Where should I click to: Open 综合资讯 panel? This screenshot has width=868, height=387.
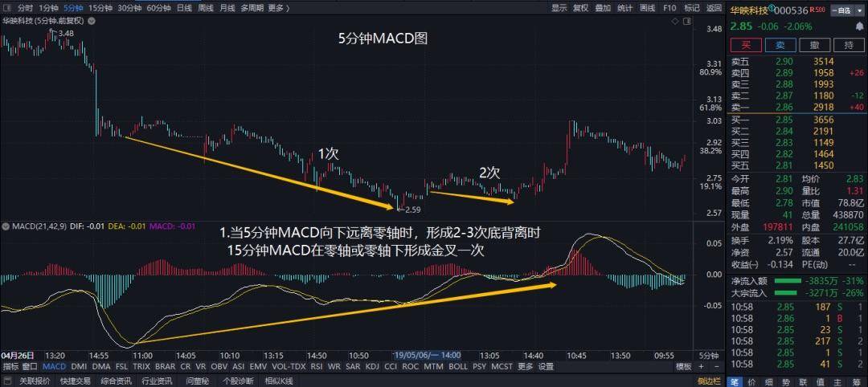pos(117,381)
